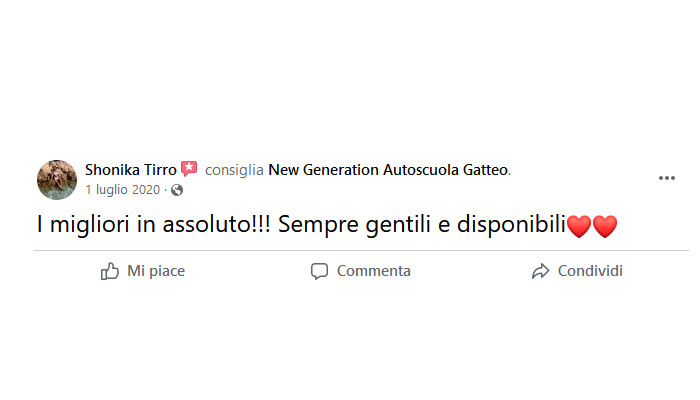
Task: Open New Generation Autoscuola Gatteo page link
Action: [388, 170]
